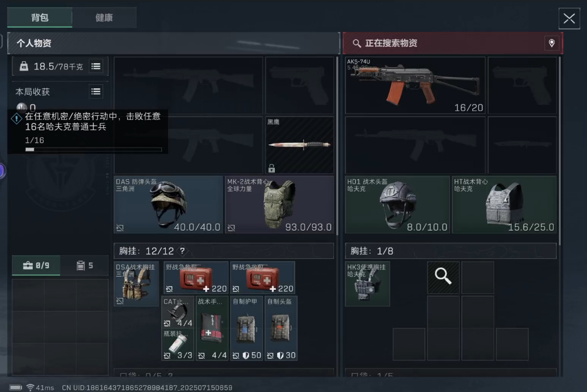
Task: Click the 个人物资 header
Action: pos(174,43)
